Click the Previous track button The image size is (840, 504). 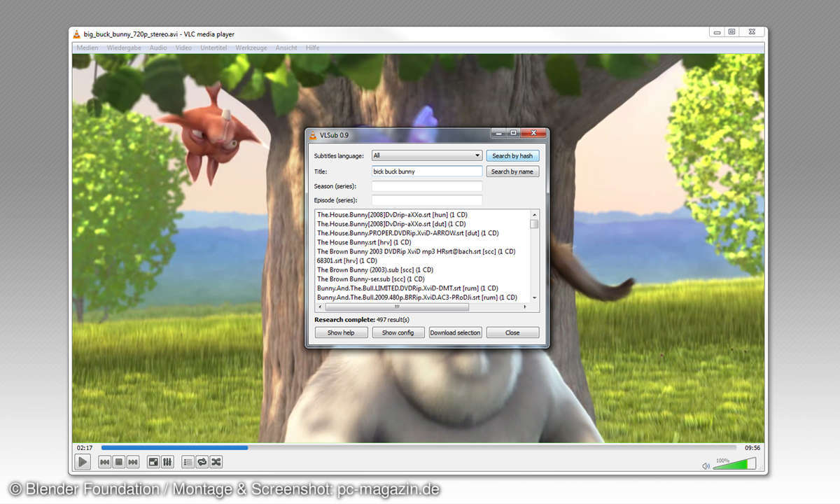coord(104,462)
